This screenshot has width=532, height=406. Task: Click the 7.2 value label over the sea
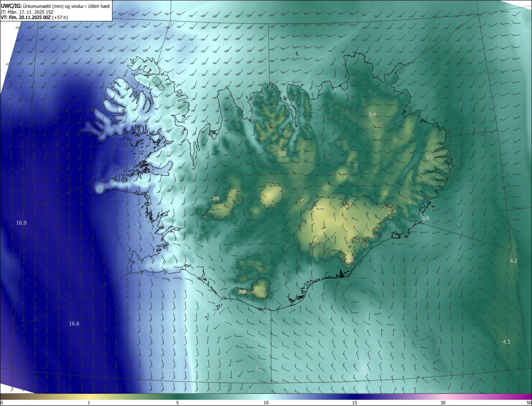(258, 369)
